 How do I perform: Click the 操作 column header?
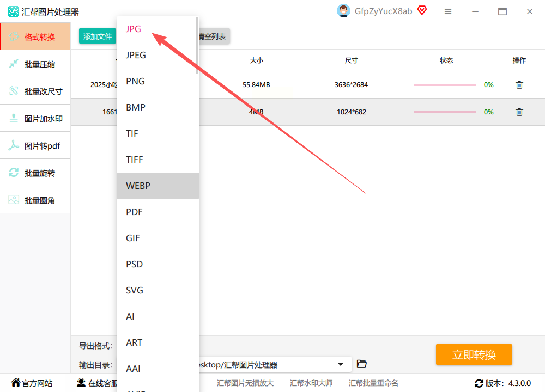[519, 60]
